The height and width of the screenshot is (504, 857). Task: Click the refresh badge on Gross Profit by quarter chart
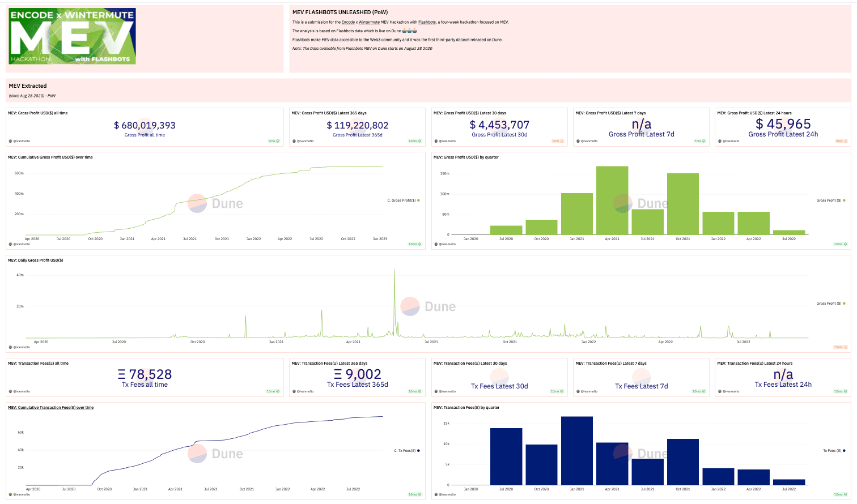pyautogui.click(x=841, y=244)
